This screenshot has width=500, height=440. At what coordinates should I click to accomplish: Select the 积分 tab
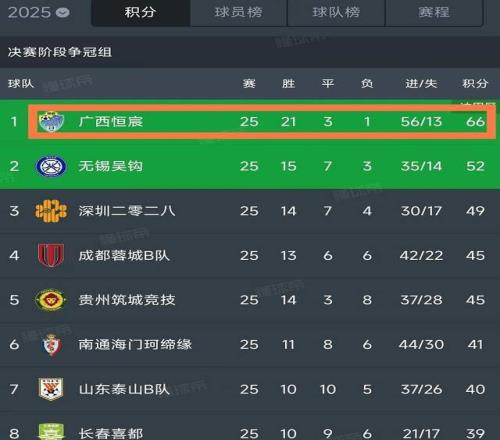(x=140, y=13)
